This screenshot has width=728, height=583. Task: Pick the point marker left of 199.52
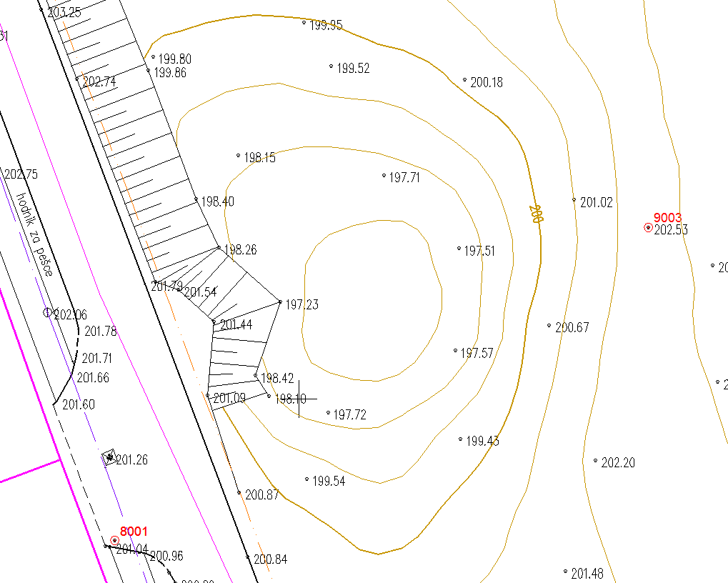tap(331, 66)
